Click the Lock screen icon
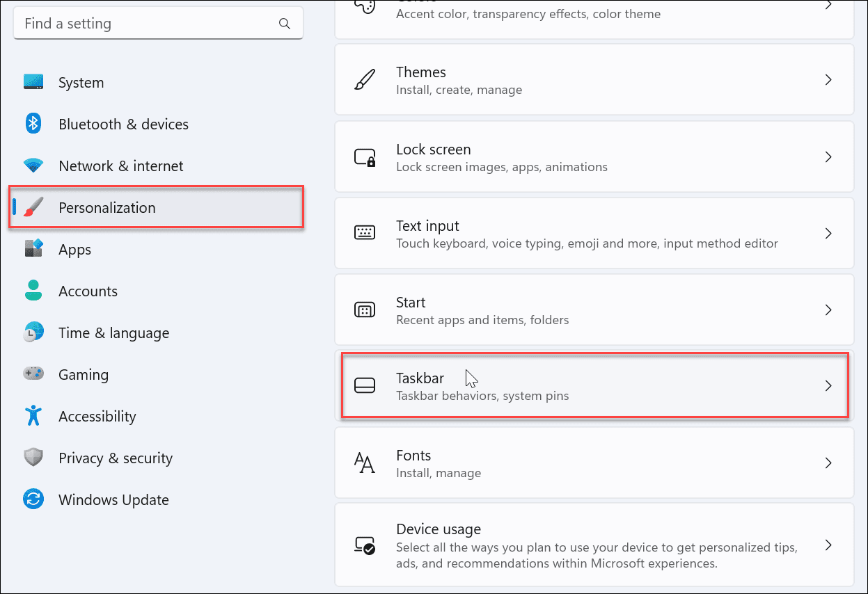The image size is (868, 594). tap(365, 157)
